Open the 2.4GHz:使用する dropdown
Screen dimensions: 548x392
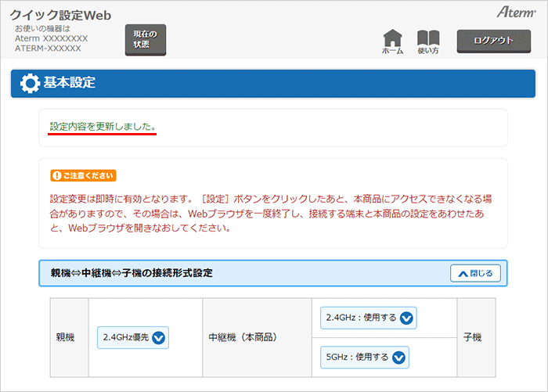pos(368,318)
